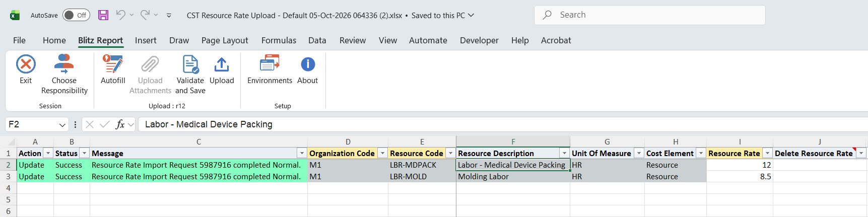Open the Data tab

[x=317, y=40]
